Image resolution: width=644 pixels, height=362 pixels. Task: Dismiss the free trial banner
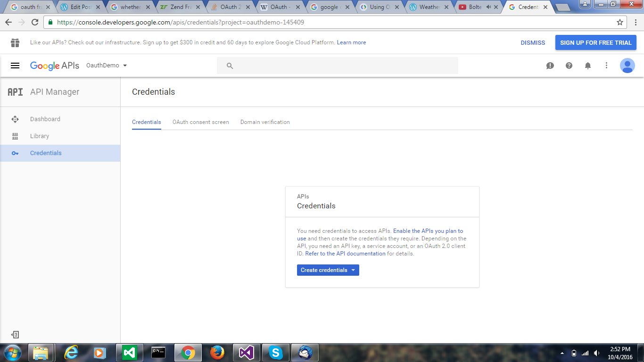point(533,42)
